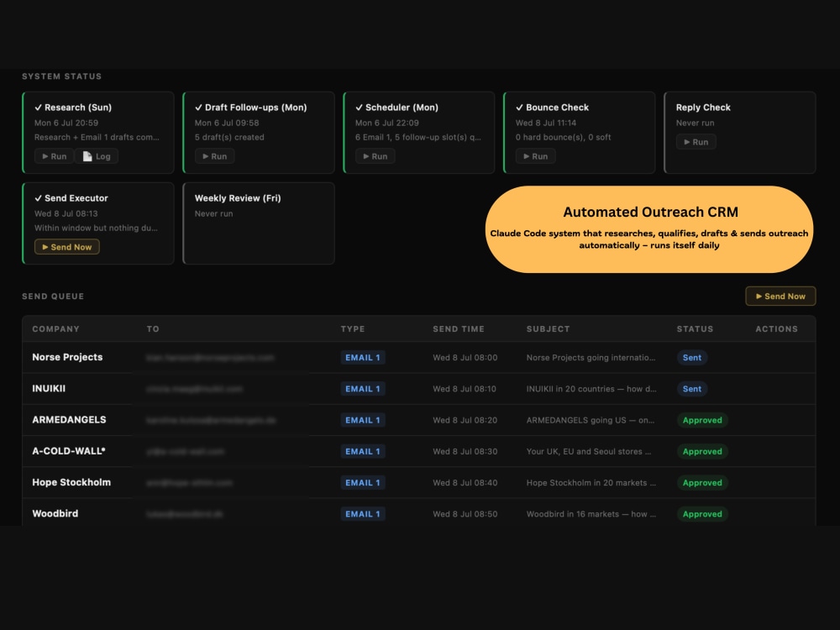Open subject 'Your UK, EU and Seoul stores'
Screen dimensions: 840x630
589,452
